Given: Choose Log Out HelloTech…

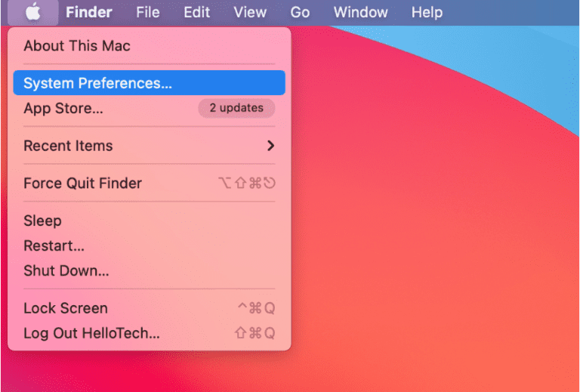Looking at the screenshot, I should pyautogui.click(x=149, y=333).
